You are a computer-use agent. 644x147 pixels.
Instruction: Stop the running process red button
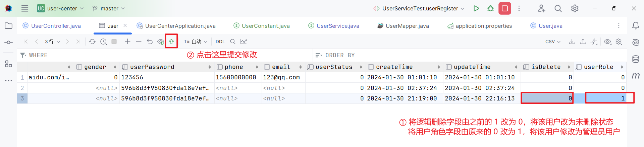click(x=504, y=8)
